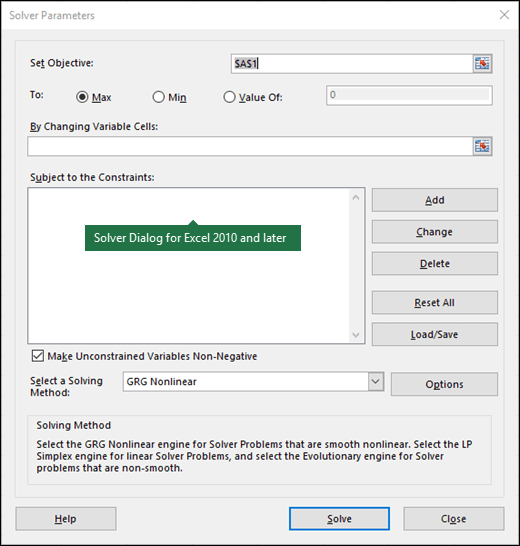Click the constraints list scroll down arrow
Viewport: 520px width, 546px height.
coord(356,335)
